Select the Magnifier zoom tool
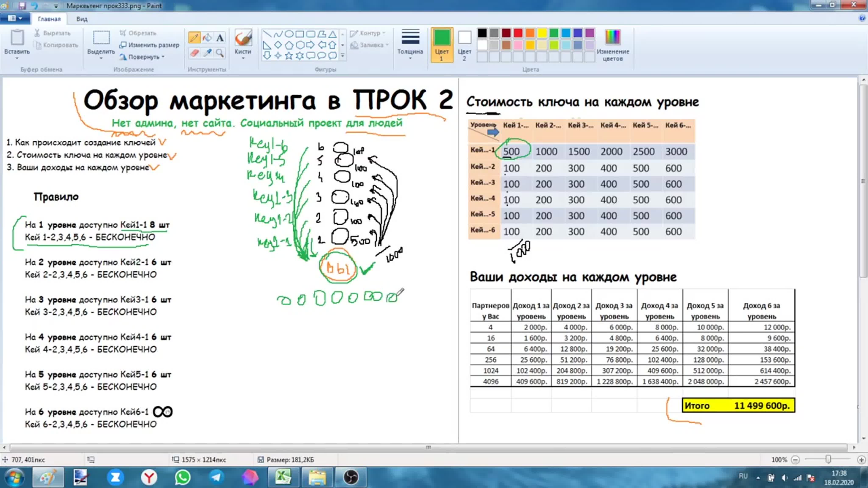The height and width of the screenshot is (488, 868). [220, 53]
